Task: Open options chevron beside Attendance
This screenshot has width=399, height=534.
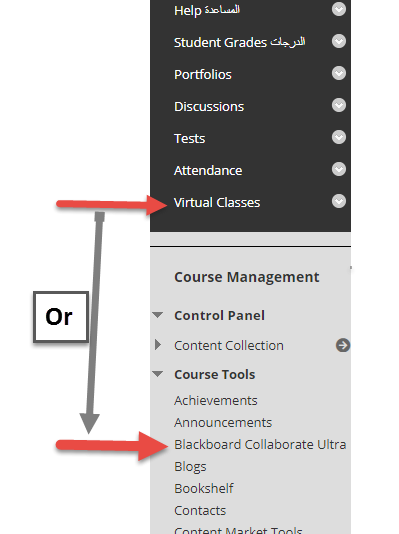Action: click(339, 169)
